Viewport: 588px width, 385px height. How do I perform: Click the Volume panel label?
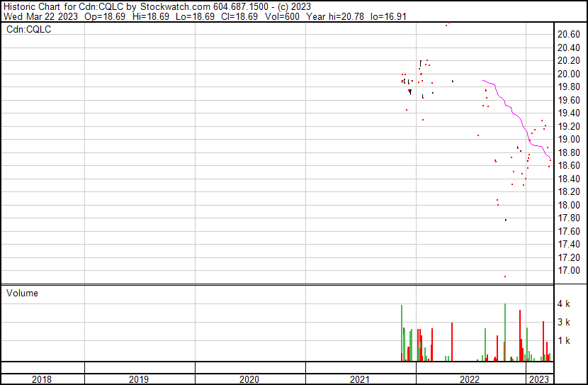[22, 293]
